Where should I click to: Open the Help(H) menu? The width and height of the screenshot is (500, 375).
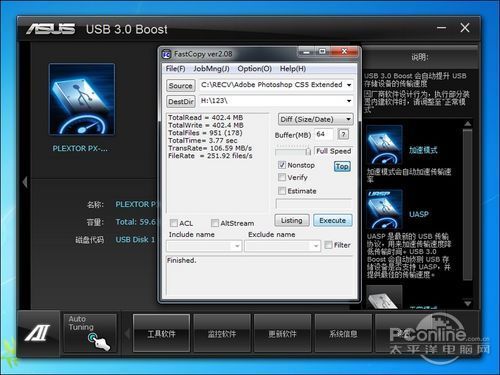[293, 69]
